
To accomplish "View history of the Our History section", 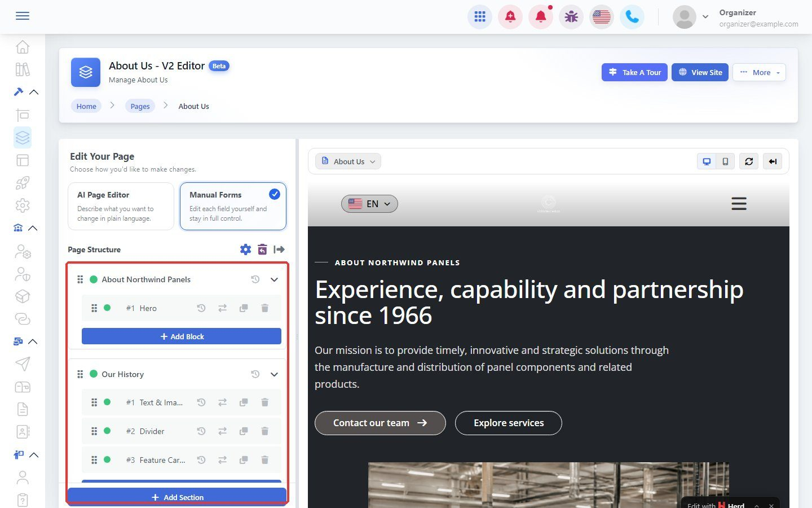I will click(255, 374).
